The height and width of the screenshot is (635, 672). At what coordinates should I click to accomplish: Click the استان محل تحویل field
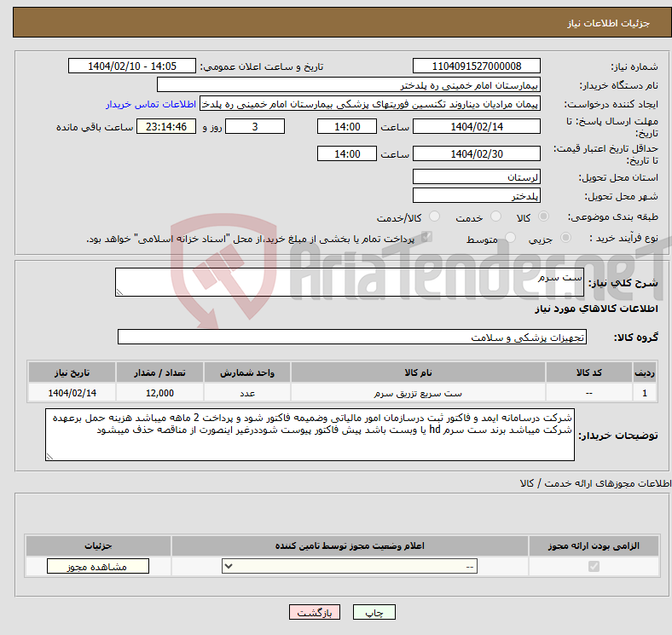click(x=476, y=176)
